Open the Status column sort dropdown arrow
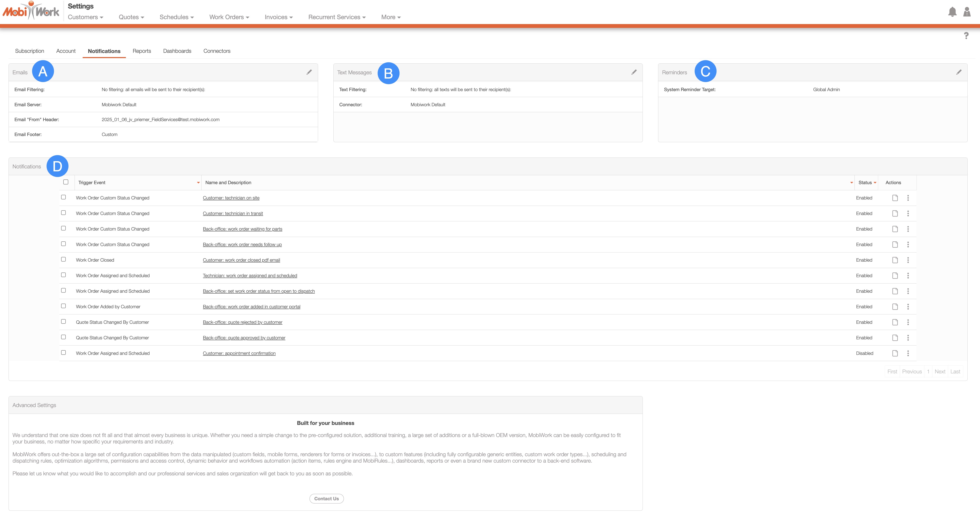 point(875,183)
